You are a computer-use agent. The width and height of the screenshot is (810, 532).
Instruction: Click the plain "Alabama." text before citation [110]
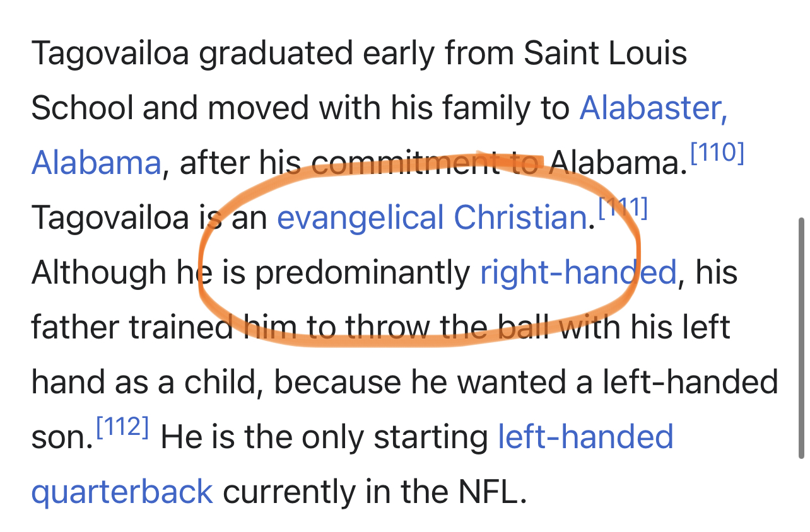click(618, 163)
